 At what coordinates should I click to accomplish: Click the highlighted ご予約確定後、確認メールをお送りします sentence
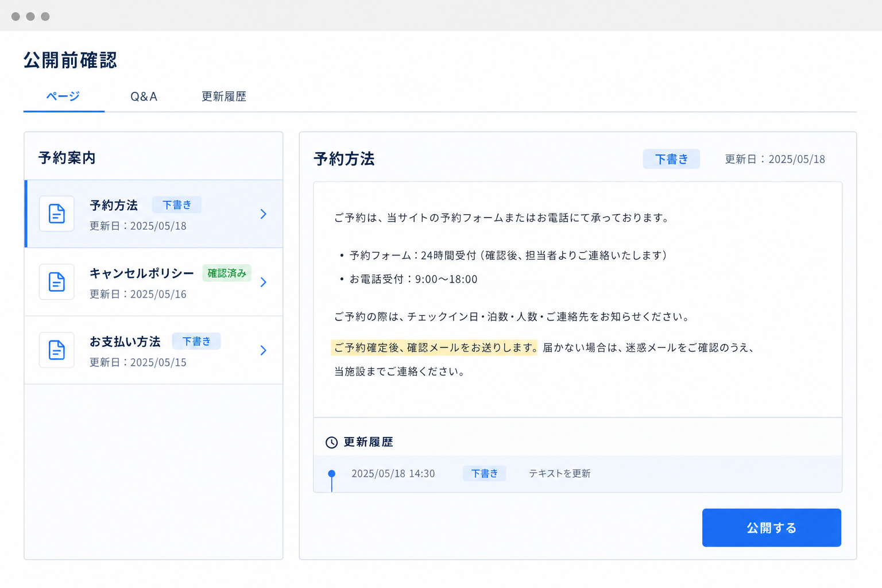click(x=434, y=347)
